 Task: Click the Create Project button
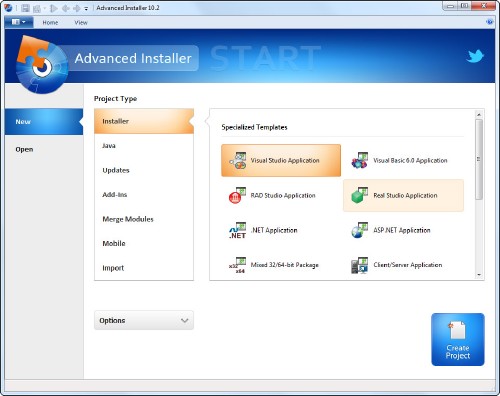[458, 339]
